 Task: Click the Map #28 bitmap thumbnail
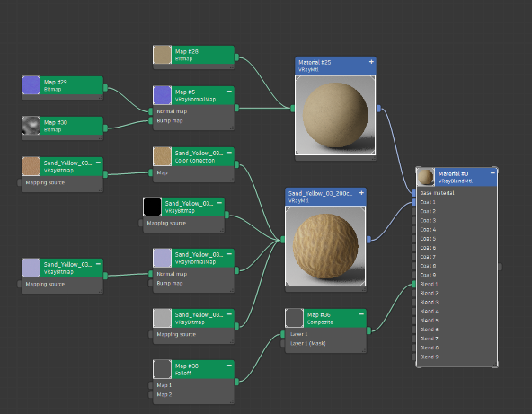click(162, 55)
